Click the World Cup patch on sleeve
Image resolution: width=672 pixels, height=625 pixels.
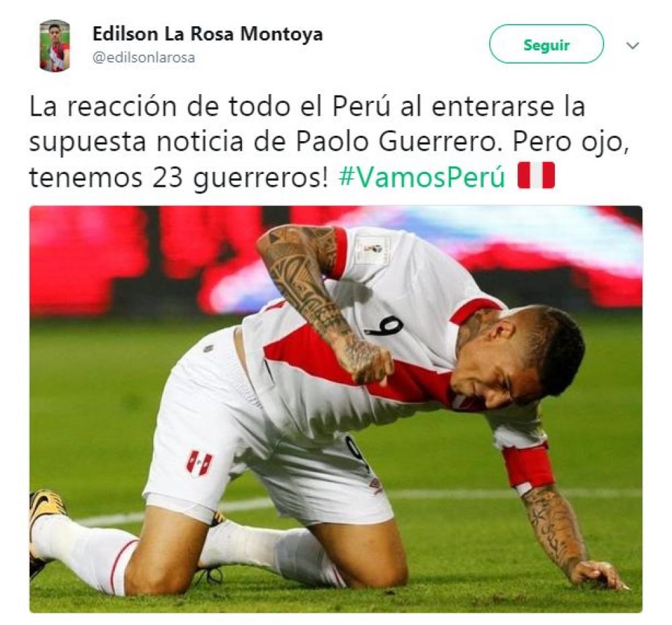coord(373,249)
